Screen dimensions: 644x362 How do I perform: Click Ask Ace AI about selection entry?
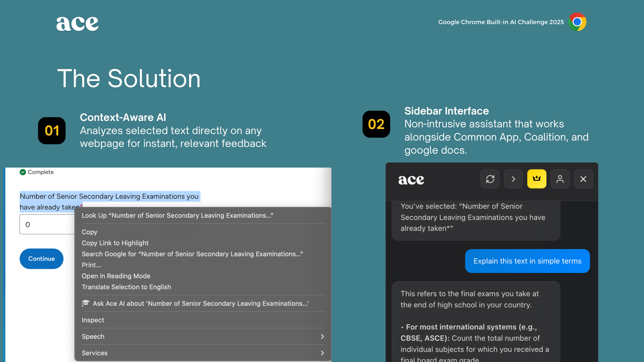[200, 304]
